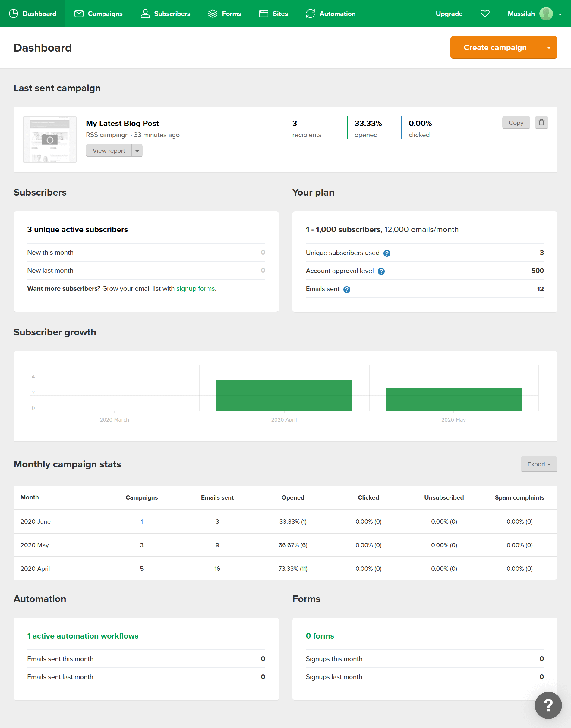Open the Campaigns section
571x728 pixels.
click(x=98, y=14)
